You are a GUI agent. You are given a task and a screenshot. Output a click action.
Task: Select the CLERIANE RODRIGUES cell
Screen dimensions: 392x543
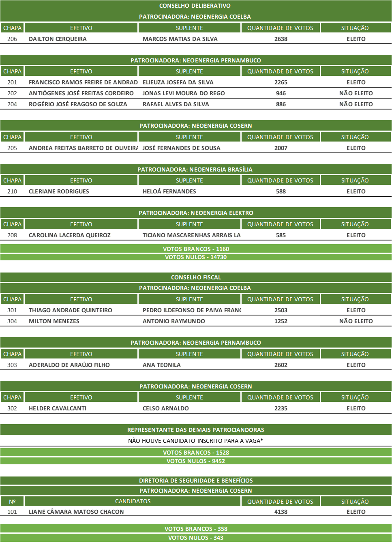59,191
